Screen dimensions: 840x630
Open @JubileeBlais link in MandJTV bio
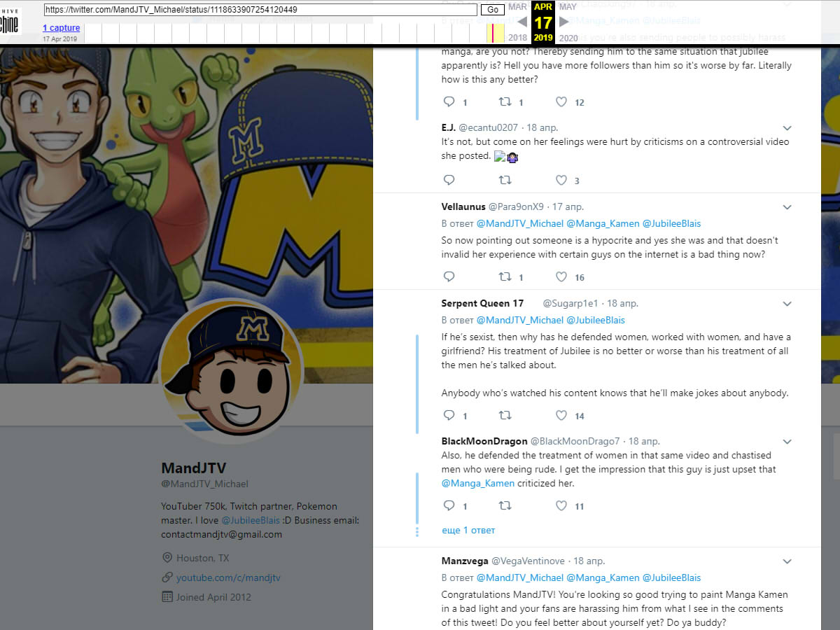251,520
